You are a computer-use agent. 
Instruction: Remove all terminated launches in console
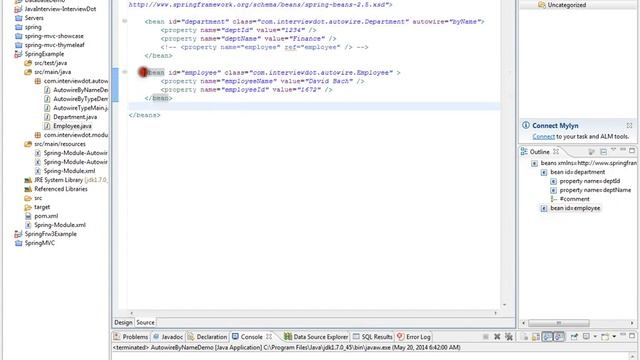click(509, 337)
